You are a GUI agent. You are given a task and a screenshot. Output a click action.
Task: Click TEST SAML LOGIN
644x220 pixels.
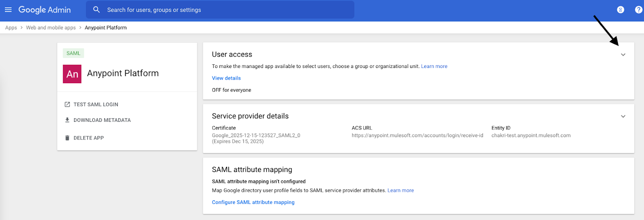96,105
